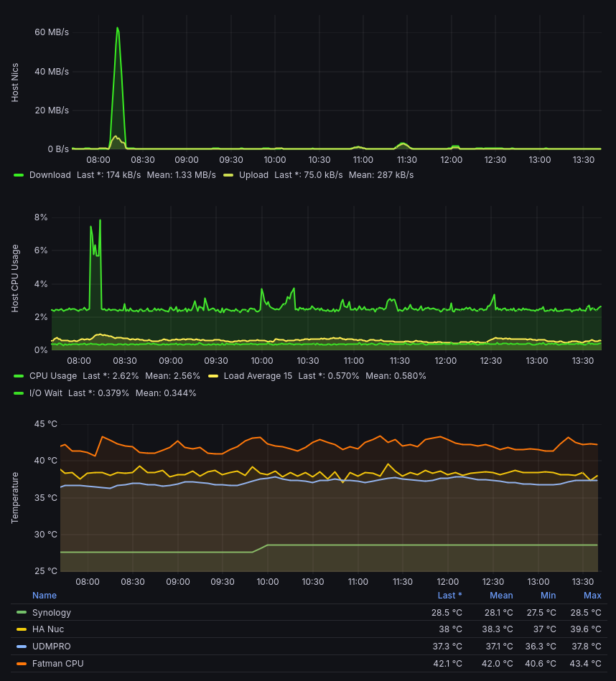Toggle the HA Nuc legend row name
This screenshot has width=616, height=681.
point(48,629)
